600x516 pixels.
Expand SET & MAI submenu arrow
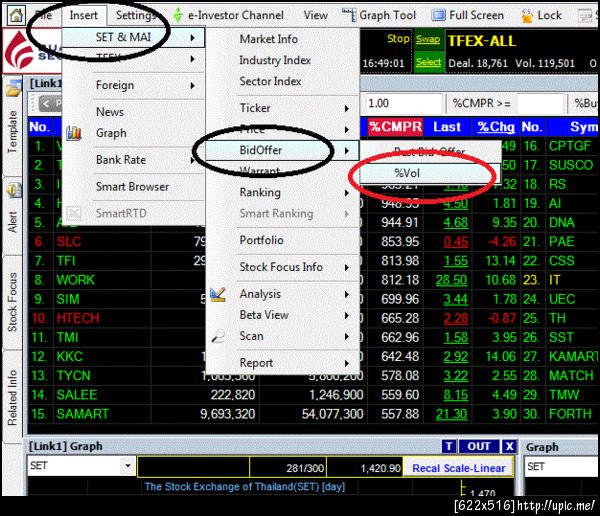[192, 38]
